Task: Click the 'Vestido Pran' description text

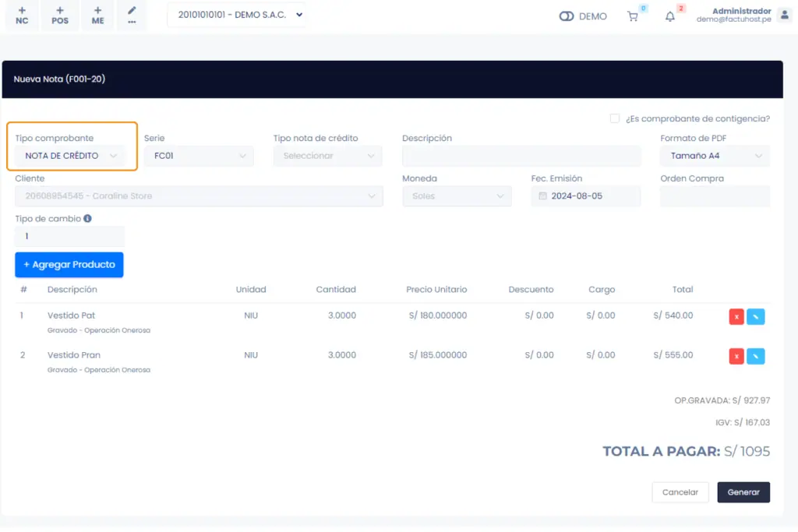Action: (74, 355)
